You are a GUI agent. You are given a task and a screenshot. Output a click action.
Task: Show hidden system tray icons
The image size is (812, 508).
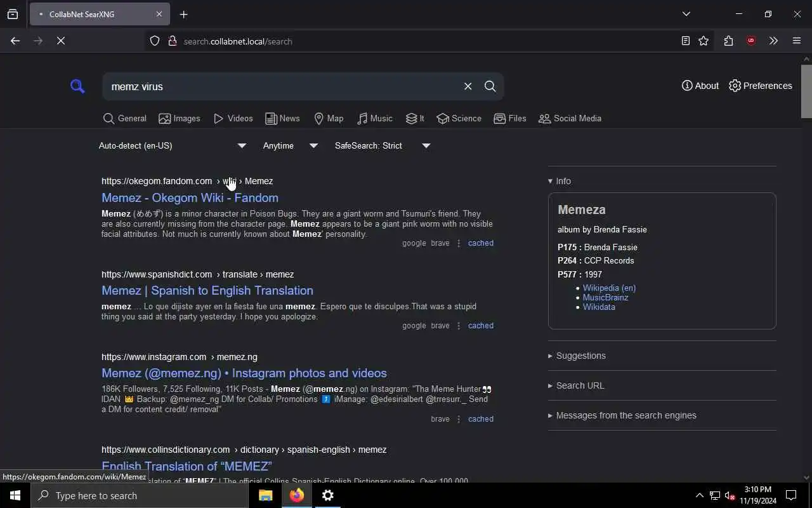tap(699, 495)
